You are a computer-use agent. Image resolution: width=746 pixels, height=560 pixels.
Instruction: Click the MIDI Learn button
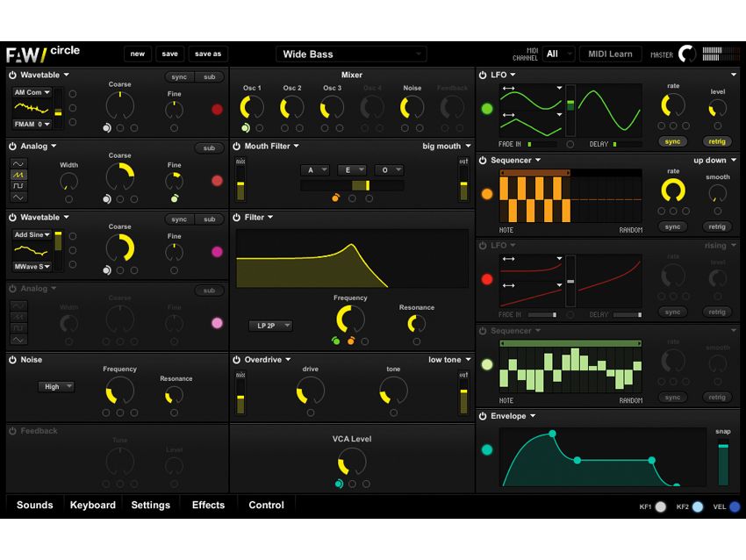tap(610, 54)
